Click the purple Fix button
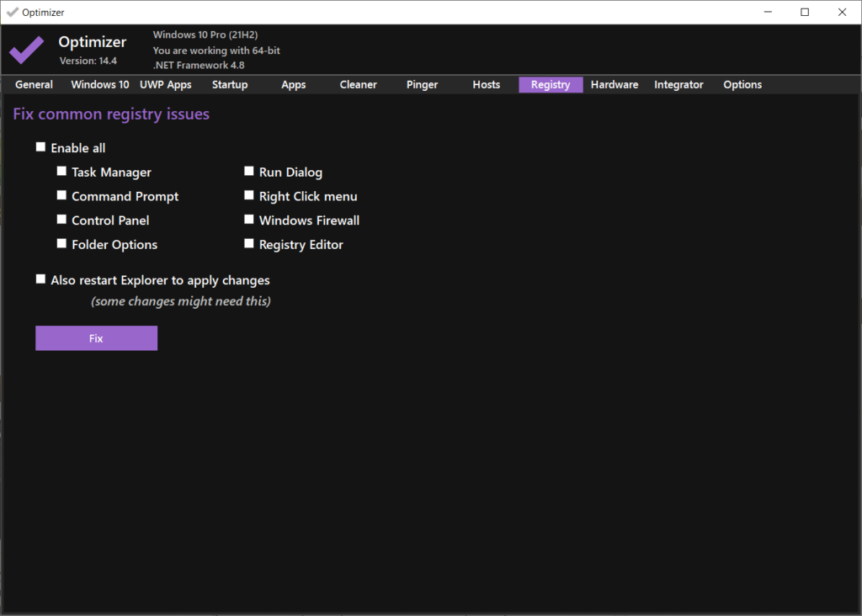Image resolution: width=862 pixels, height=616 pixels. pos(96,338)
